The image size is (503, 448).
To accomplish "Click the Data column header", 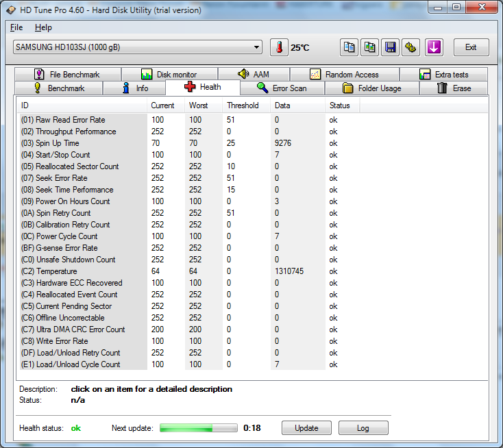I will point(297,105).
